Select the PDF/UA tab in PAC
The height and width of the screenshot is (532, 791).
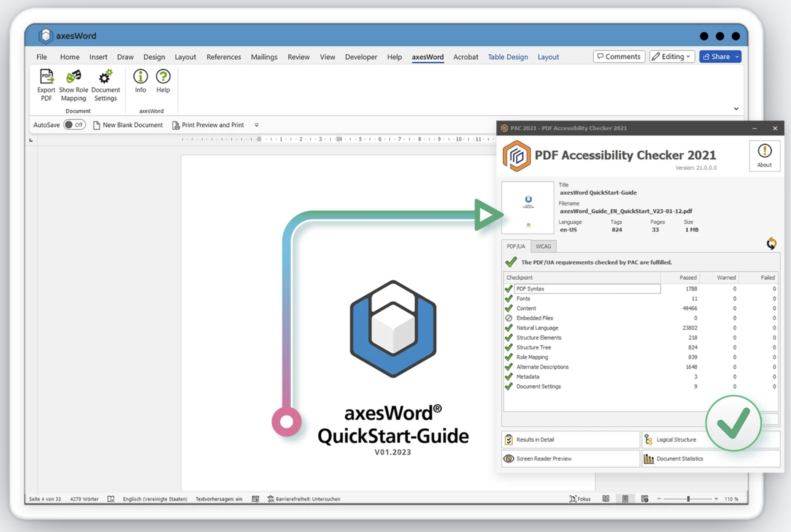coord(516,246)
